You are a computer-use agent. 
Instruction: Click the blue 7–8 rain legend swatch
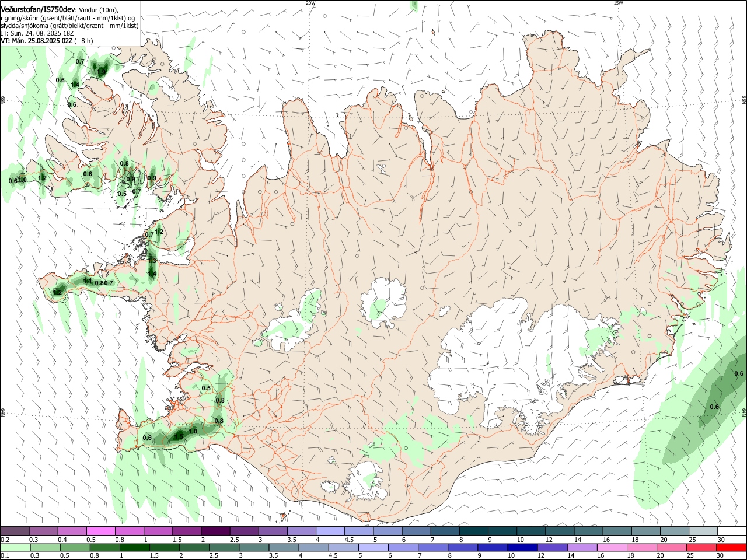(x=433, y=548)
